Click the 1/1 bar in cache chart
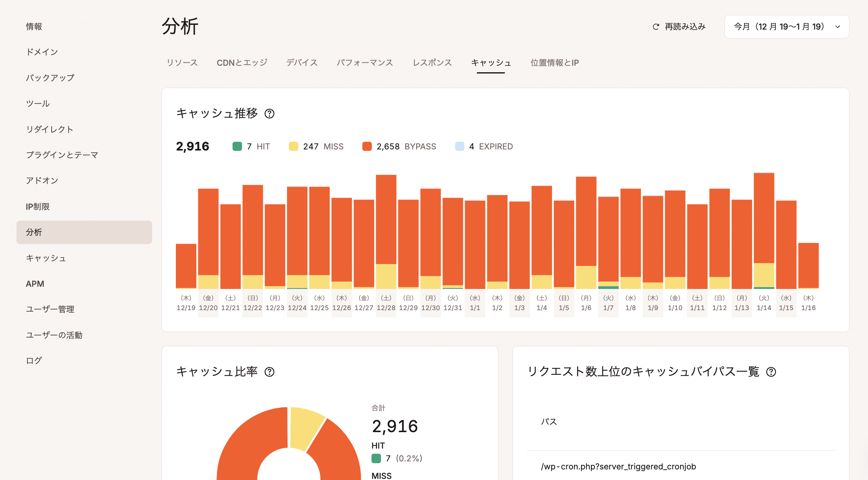Viewport: 868px width, 480px height. [x=475, y=245]
